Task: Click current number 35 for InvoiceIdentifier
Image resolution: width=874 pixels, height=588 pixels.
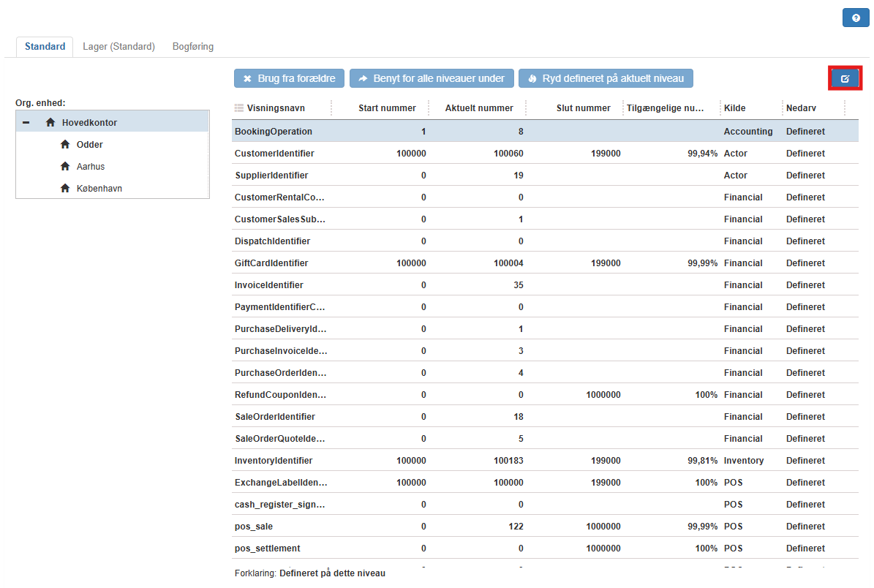Action: (x=519, y=284)
